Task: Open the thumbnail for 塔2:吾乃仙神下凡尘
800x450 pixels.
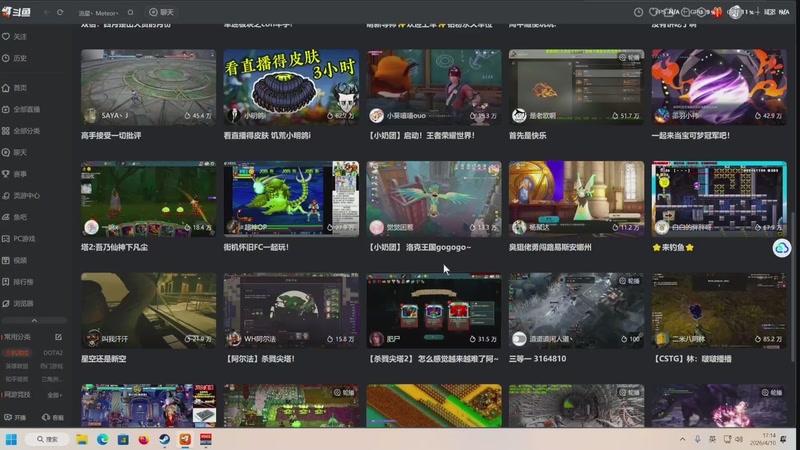Action: click(x=148, y=199)
